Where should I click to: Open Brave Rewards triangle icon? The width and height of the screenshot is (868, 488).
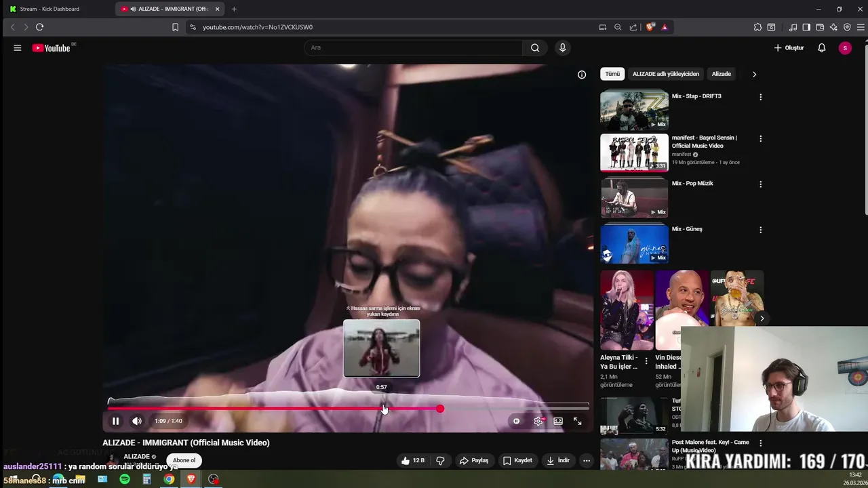[x=665, y=27]
